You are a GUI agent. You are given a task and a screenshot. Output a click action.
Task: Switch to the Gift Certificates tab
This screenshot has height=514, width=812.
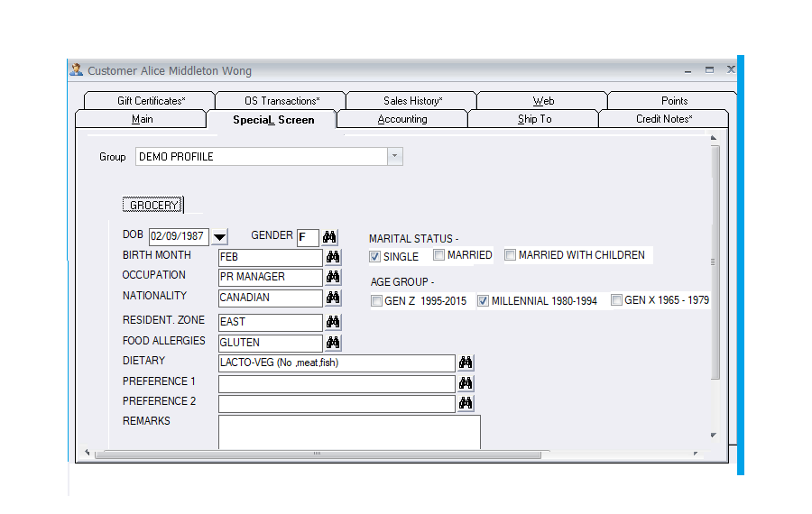click(149, 100)
